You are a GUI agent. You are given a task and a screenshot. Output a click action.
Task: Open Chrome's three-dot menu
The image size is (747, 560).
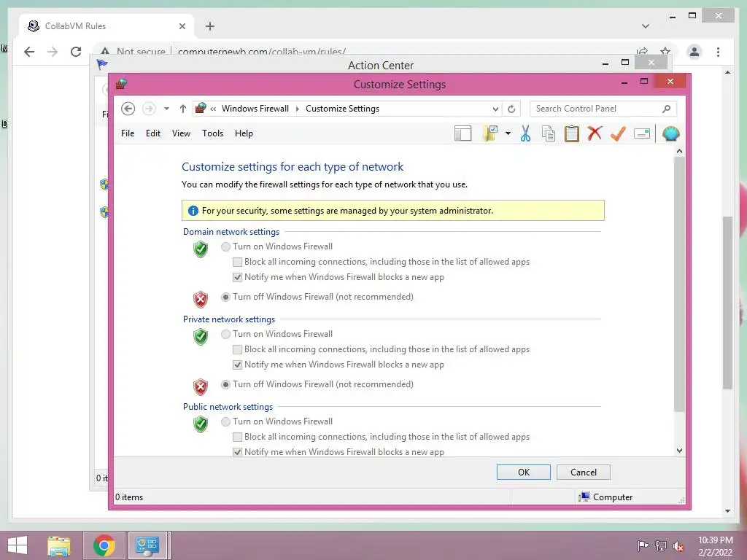[718, 52]
